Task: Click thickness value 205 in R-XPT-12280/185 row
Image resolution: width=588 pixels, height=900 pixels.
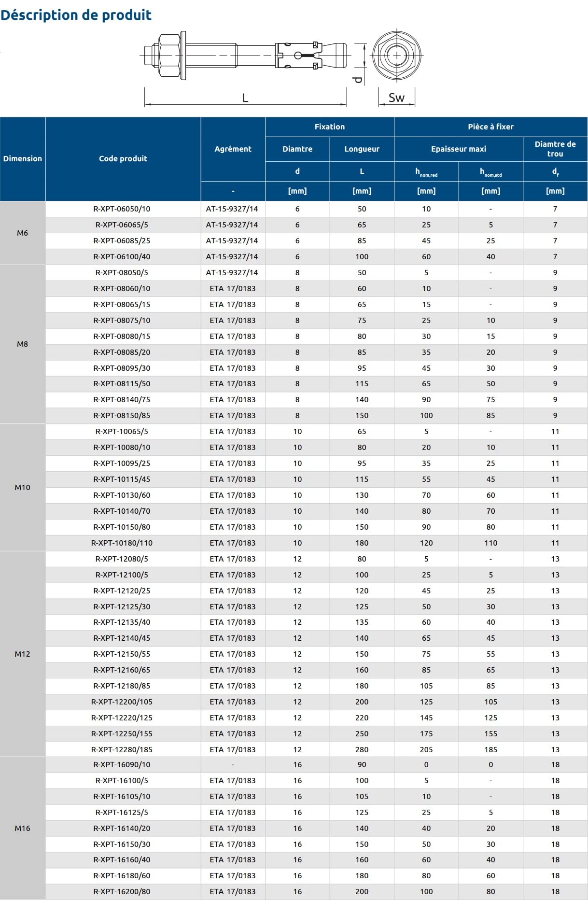Action: point(426,749)
